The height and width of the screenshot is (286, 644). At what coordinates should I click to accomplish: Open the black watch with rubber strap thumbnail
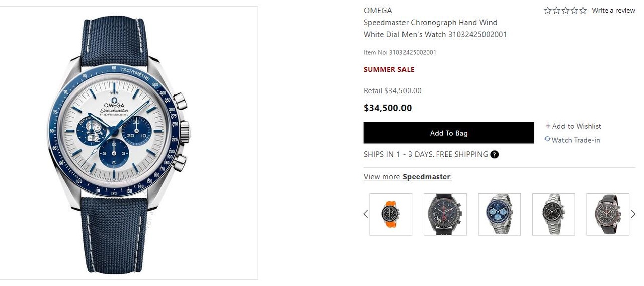(445, 214)
